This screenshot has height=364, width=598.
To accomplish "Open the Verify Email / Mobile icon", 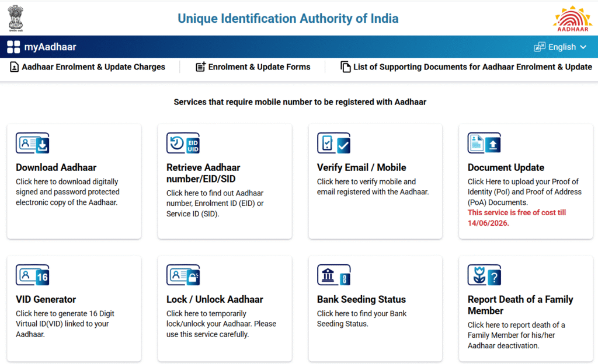I will pos(333,143).
